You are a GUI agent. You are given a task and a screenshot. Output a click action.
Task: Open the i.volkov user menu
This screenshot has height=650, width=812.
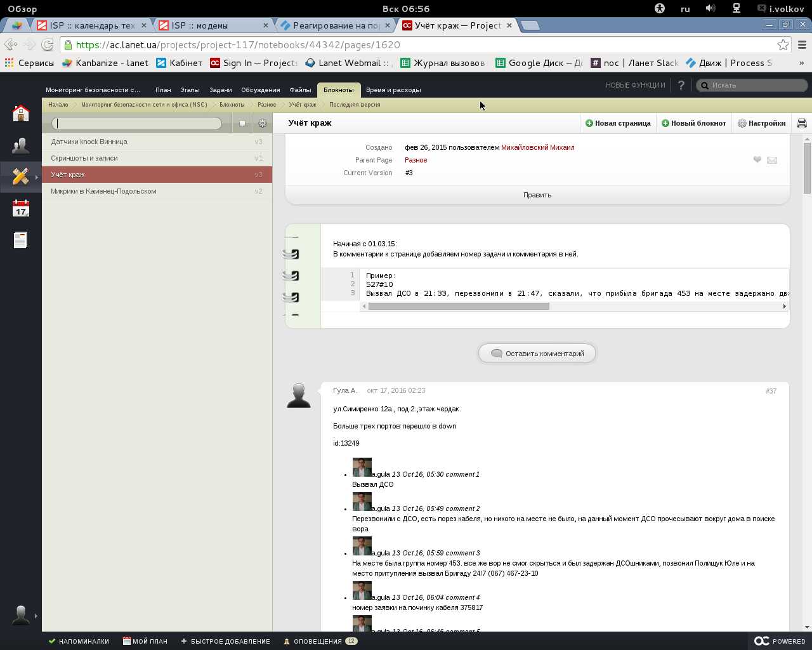pos(781,9)
